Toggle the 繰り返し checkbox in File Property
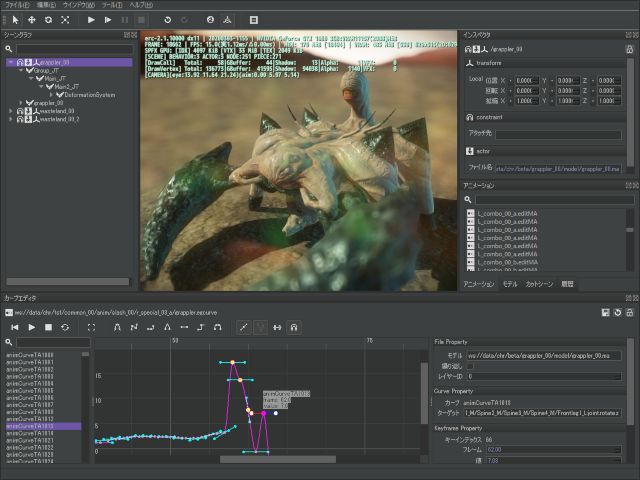 (x=471, y=366)
